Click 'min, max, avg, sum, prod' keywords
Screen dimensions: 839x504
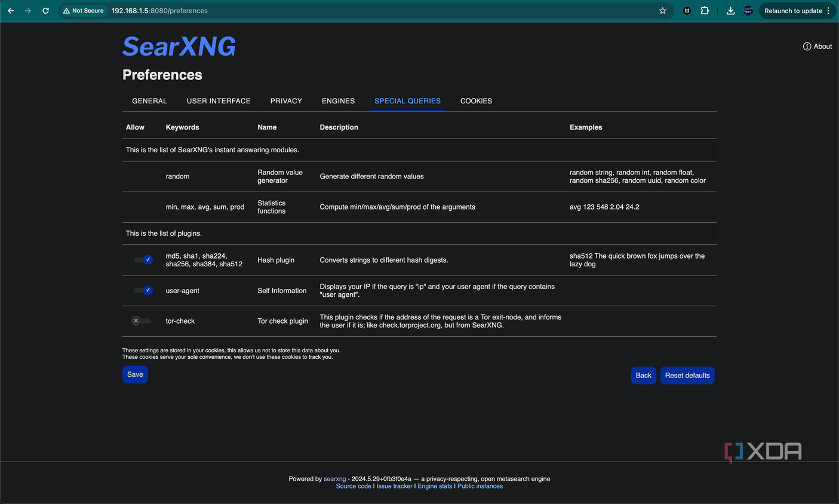pyautogui.click(x=205, y=207)
